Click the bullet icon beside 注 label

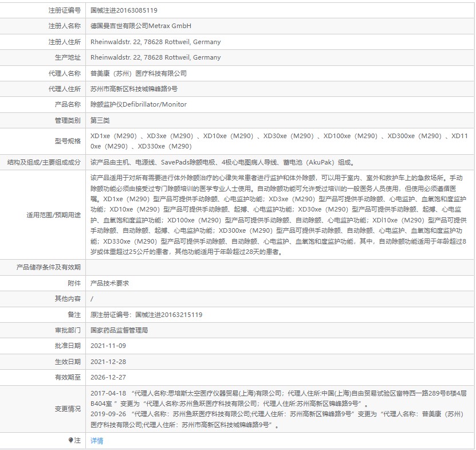click(x=71, y=440)
